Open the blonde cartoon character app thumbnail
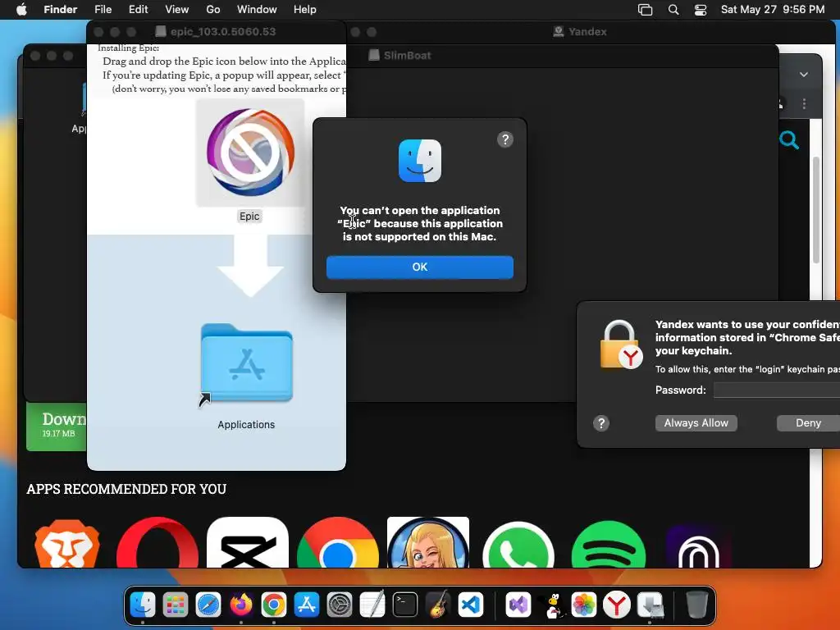840x630 pixels. coord(428,543)
